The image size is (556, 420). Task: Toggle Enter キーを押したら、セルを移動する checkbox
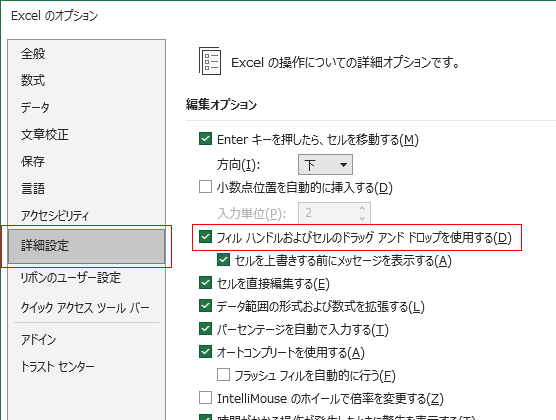205,139
